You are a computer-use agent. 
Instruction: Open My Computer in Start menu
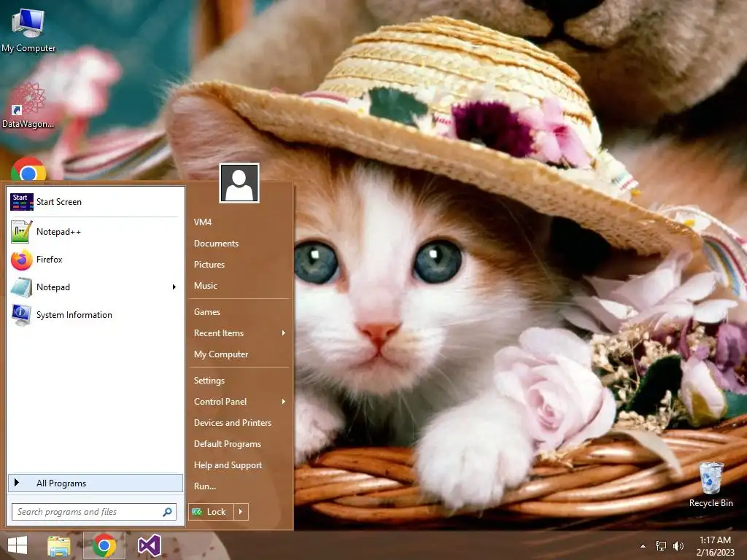pos(220,354)
